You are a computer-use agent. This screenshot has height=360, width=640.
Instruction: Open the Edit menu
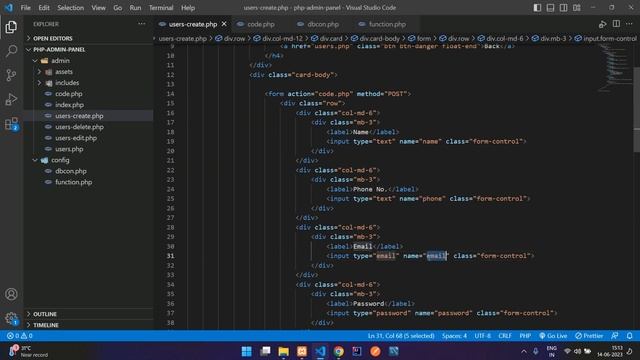(x=44, y=8)
